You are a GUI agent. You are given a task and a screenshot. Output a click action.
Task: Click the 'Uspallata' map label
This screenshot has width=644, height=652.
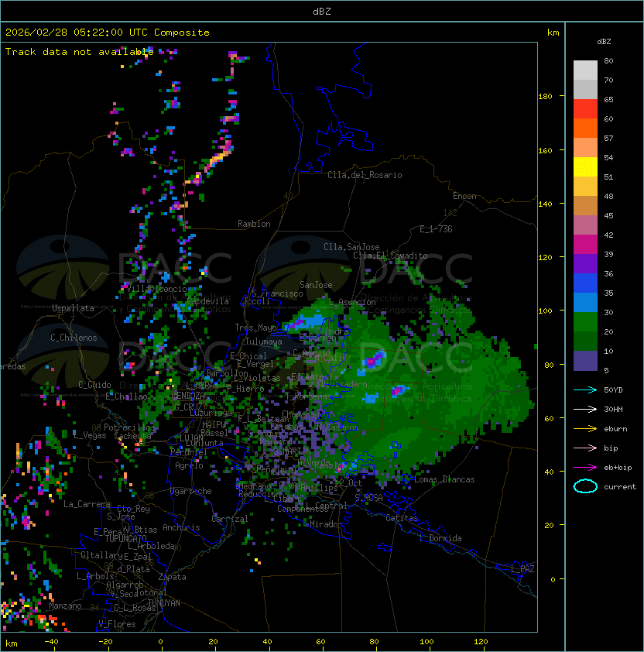click(x=73, y=308)
